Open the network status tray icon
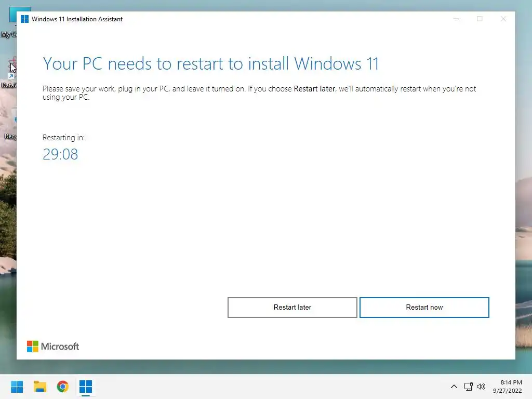532x399 pixels. click(469, 387)
